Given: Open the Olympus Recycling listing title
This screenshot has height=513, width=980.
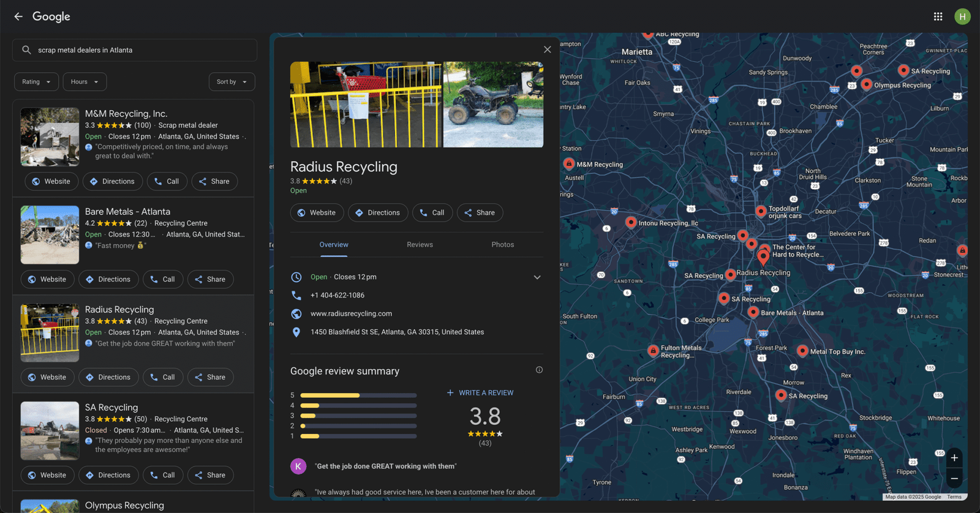Looking at the screenshot, I should [124, 506].
